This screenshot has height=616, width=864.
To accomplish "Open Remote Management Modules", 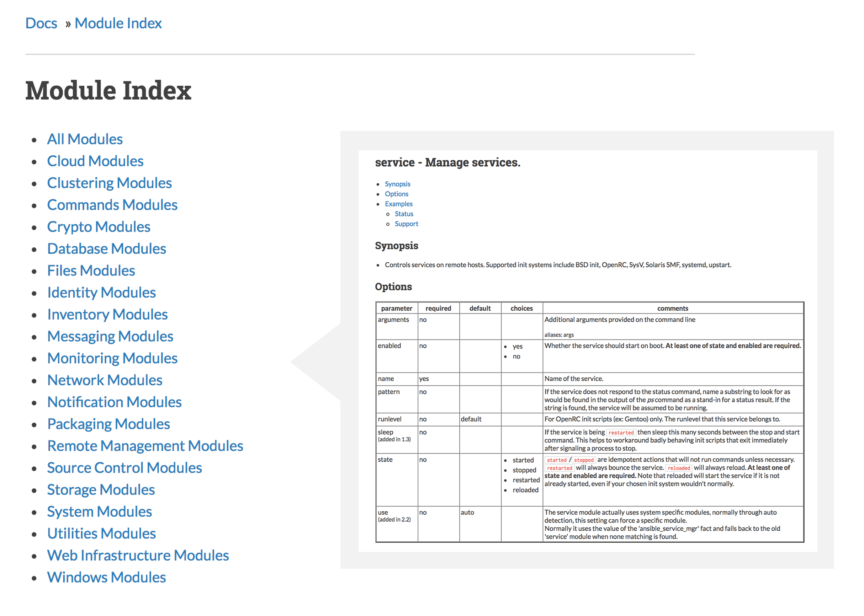I will pyautogui.click(x=145, y=446).
